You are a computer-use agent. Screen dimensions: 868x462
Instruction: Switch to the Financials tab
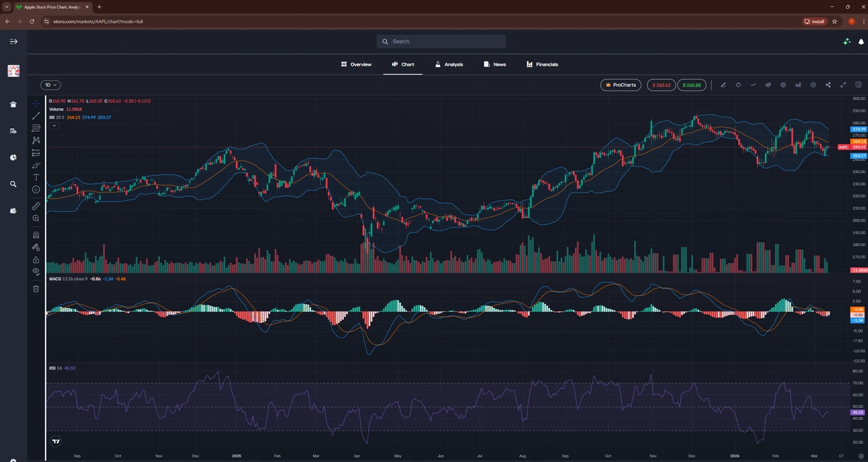542,64
